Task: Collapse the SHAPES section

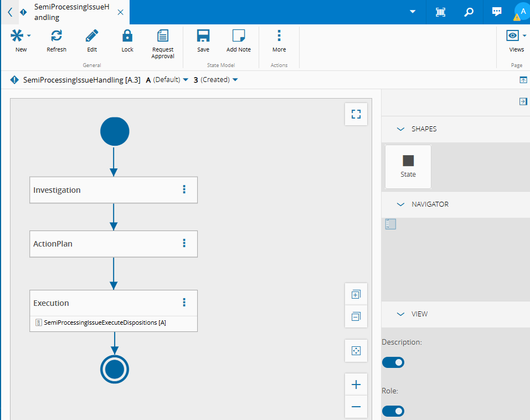Action: tap(401, 129)
